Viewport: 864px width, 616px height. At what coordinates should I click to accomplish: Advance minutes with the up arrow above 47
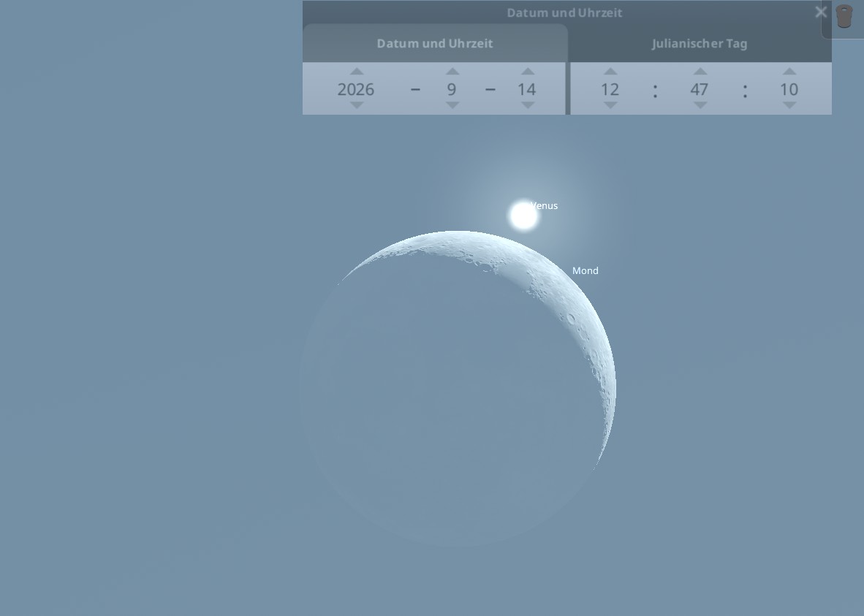point(700,72)
